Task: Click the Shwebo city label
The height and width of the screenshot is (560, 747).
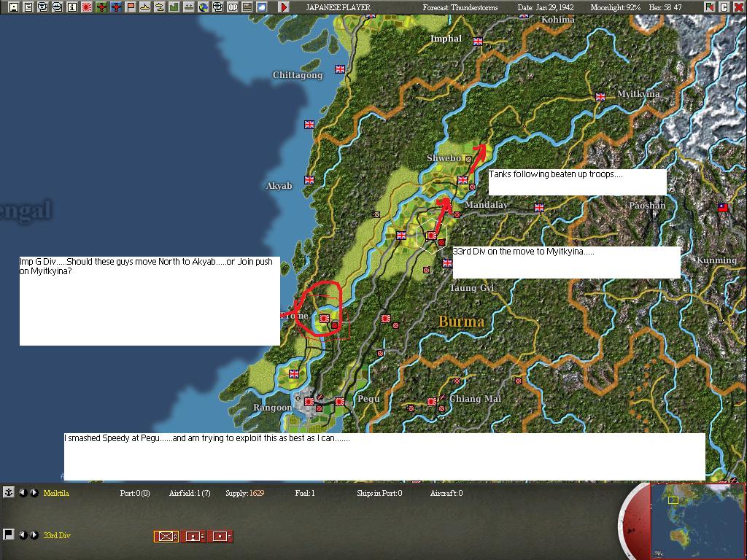Action: tap(444, 158)
